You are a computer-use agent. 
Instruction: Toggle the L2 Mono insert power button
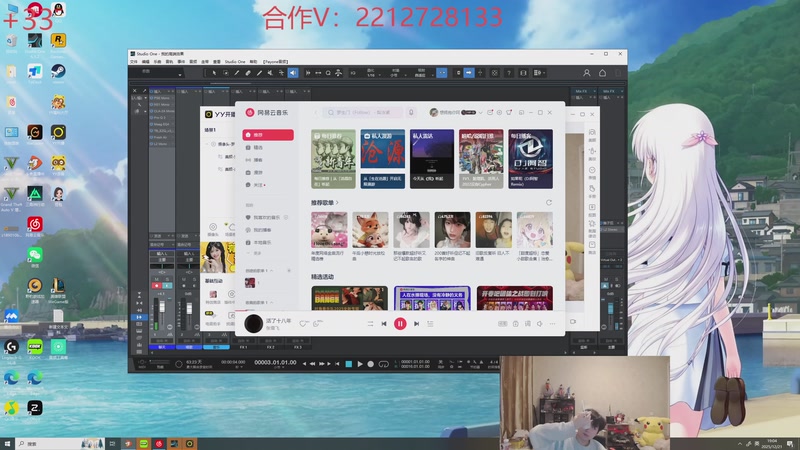152,144
